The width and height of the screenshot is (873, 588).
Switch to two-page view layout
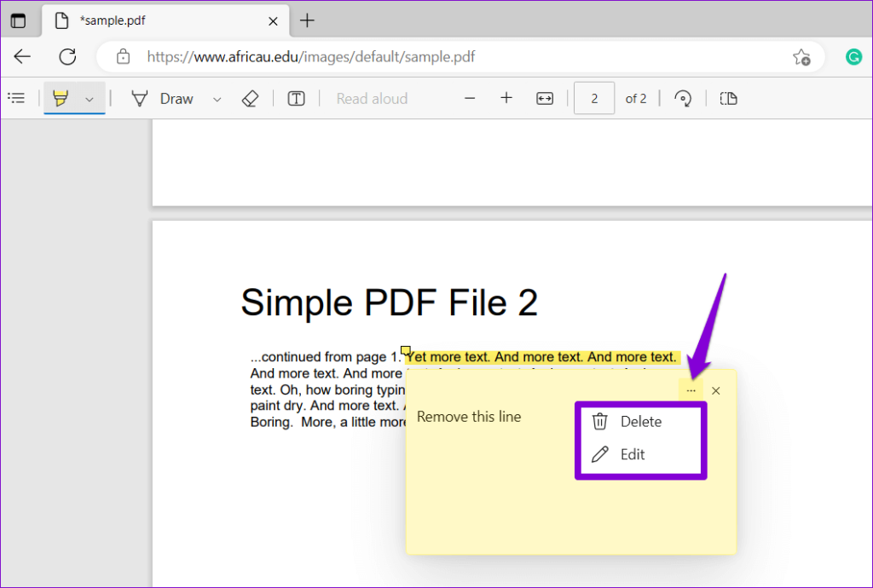728,98
